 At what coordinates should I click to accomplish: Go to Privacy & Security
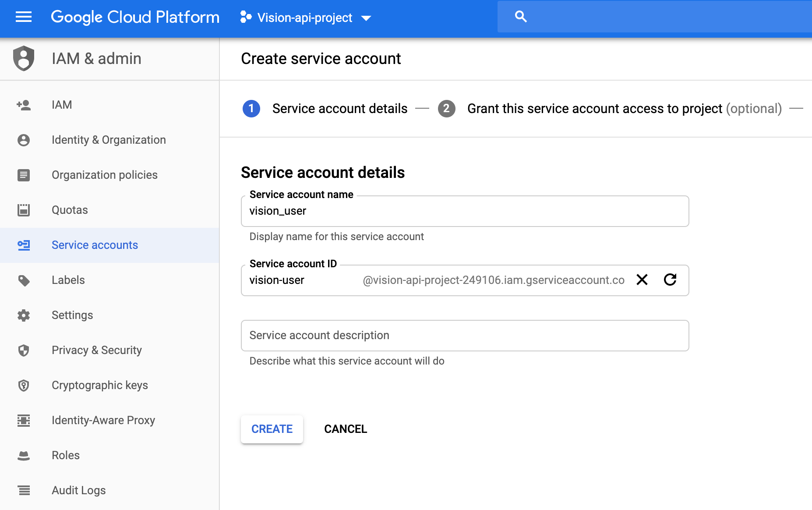109,351
